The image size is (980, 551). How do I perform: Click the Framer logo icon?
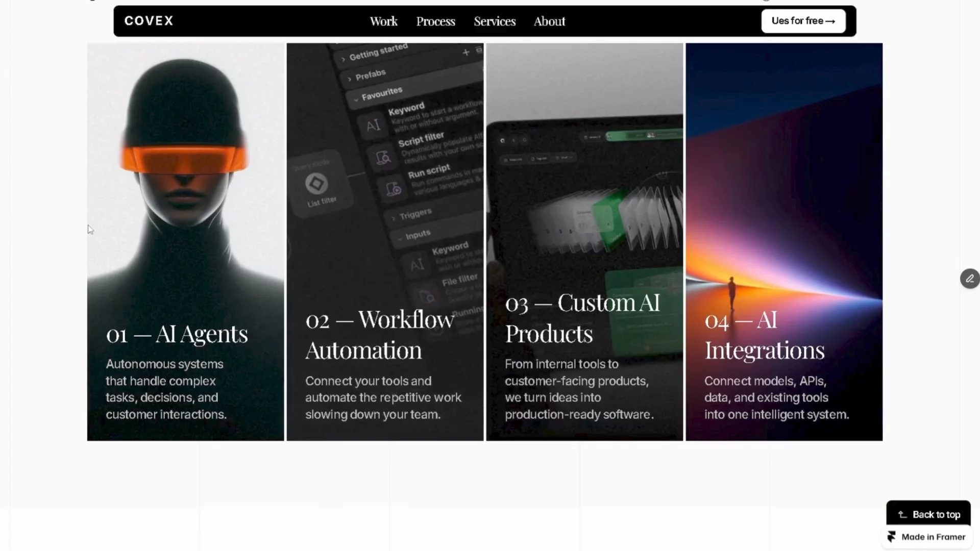892,537
